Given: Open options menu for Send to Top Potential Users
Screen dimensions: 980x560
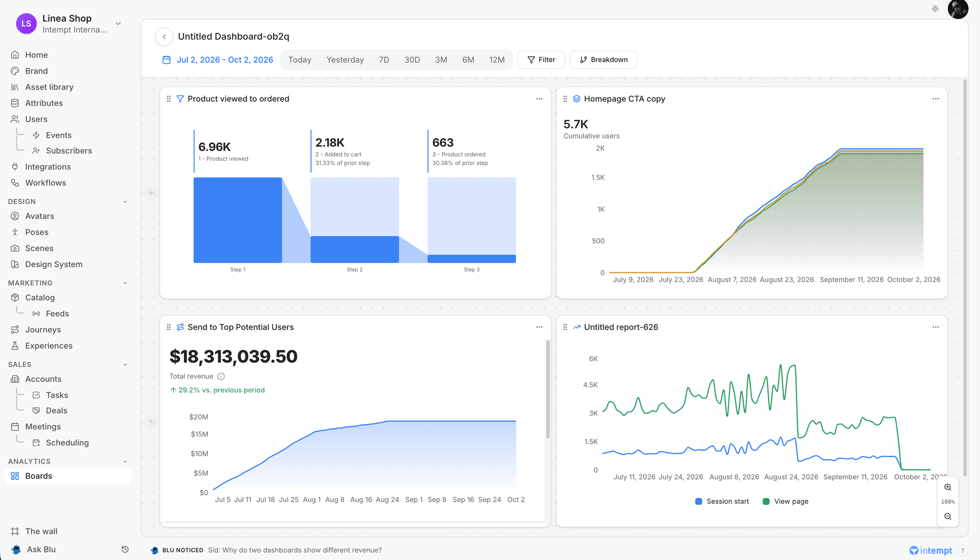Looking at the screenshot, I should click(539, 327).
